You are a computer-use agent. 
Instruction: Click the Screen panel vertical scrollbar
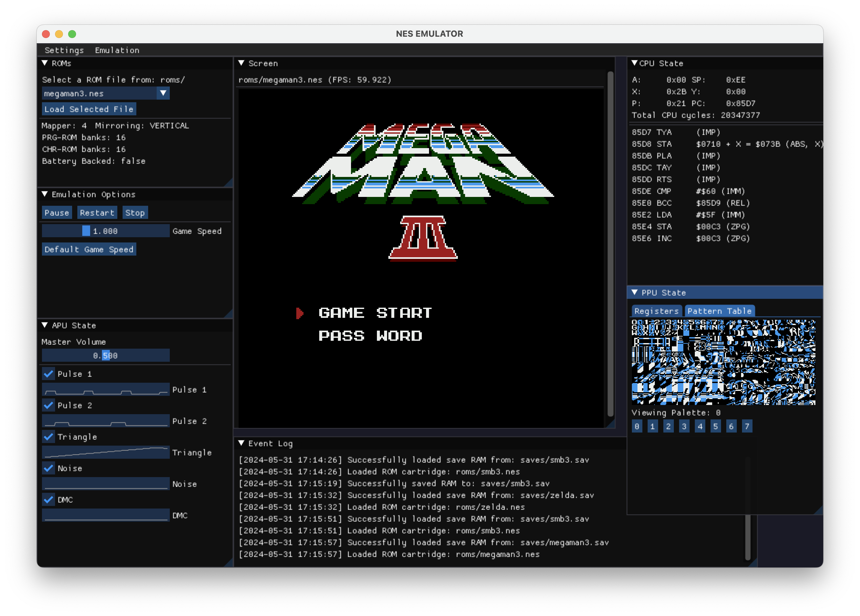tap(611, 244)
